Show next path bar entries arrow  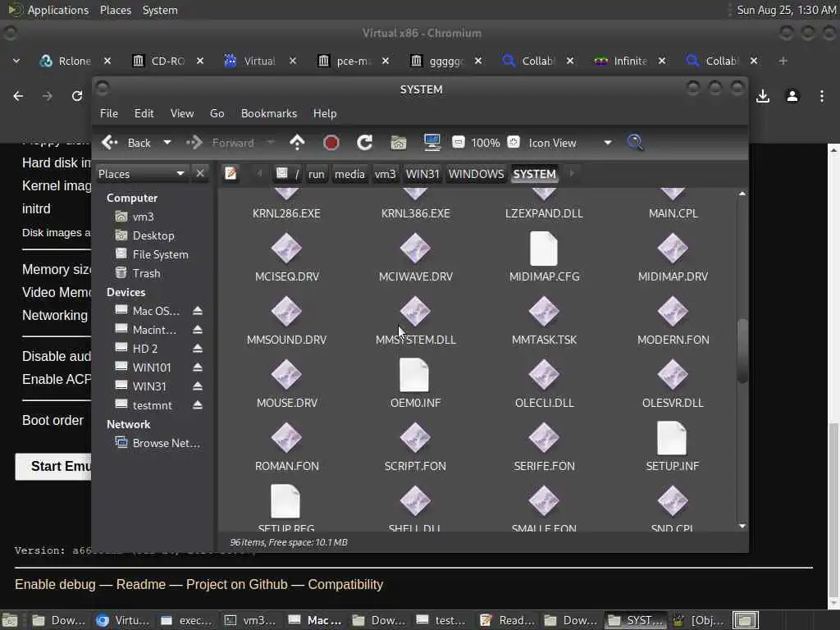[x=572, y=174]
